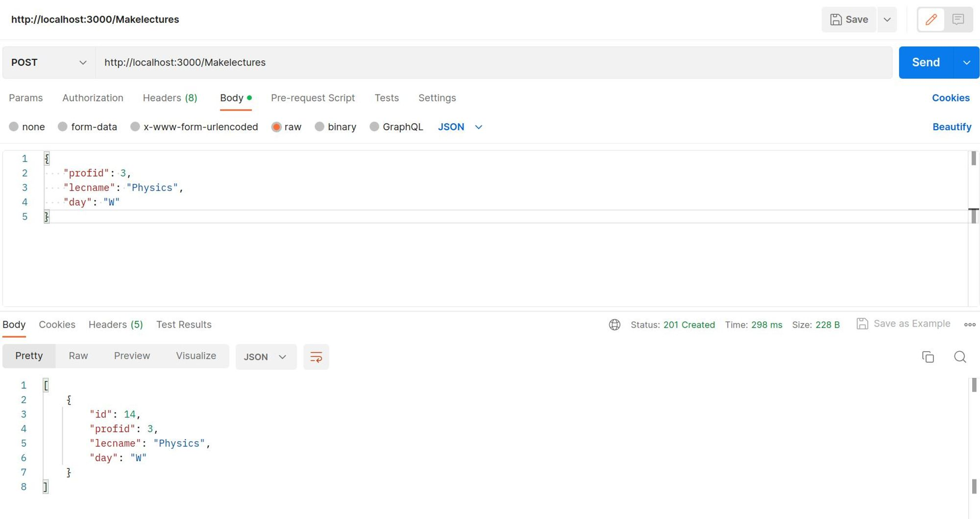
Task: Open the Save options dropdown arrow
Action: pos(887,20)
